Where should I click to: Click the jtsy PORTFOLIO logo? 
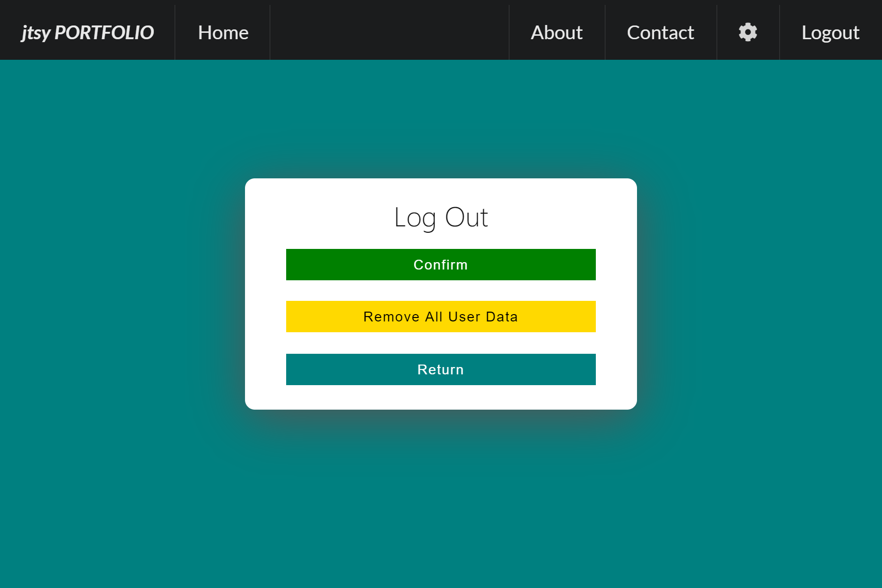[87, 33]
